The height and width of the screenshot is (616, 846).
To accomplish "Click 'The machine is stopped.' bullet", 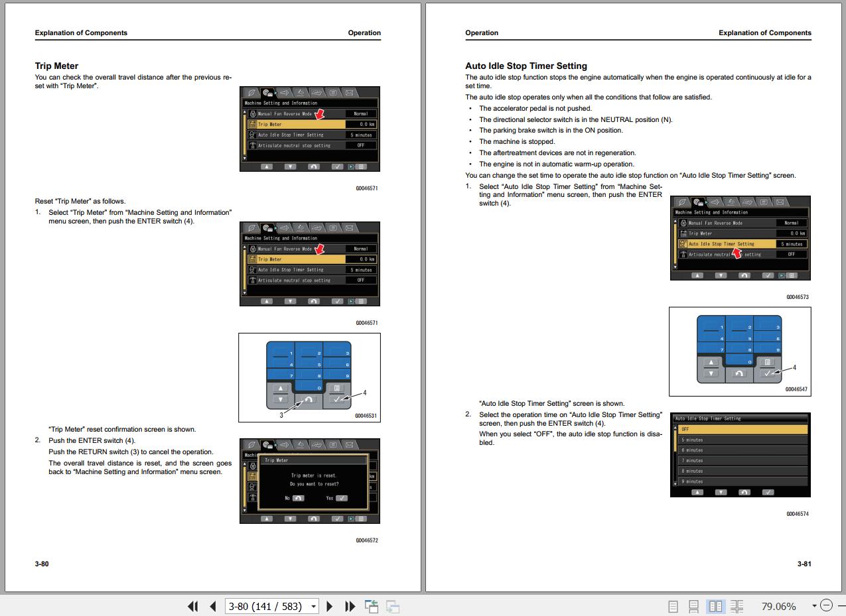I will pos(517,141).
